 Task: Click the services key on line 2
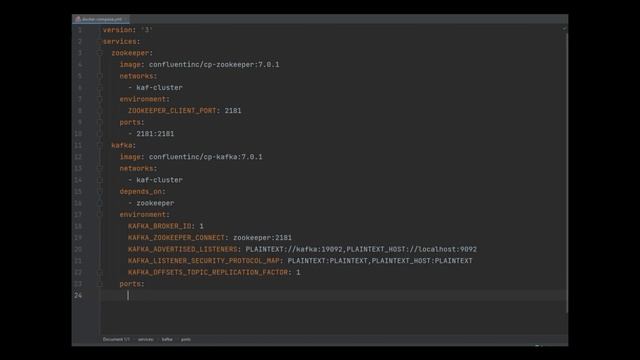(119, 42)
